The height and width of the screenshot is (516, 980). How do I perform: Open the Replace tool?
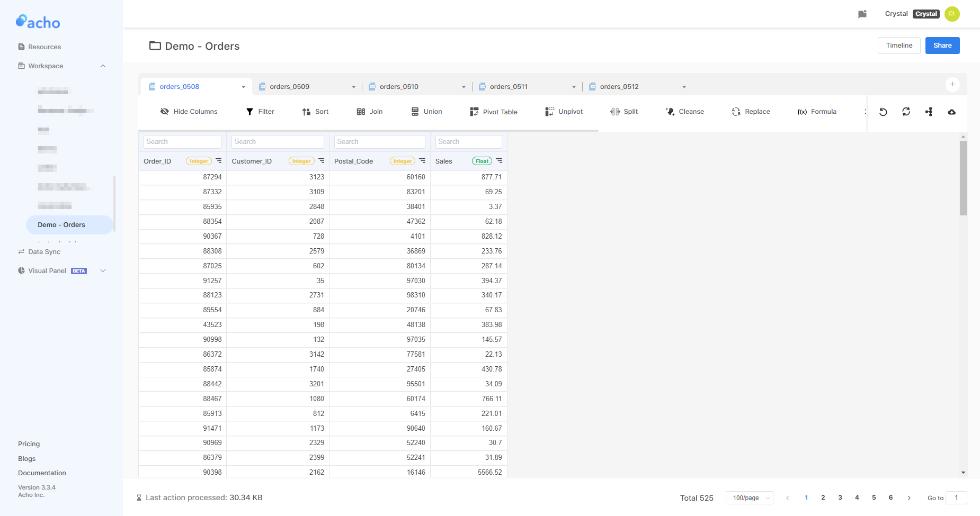750,111
